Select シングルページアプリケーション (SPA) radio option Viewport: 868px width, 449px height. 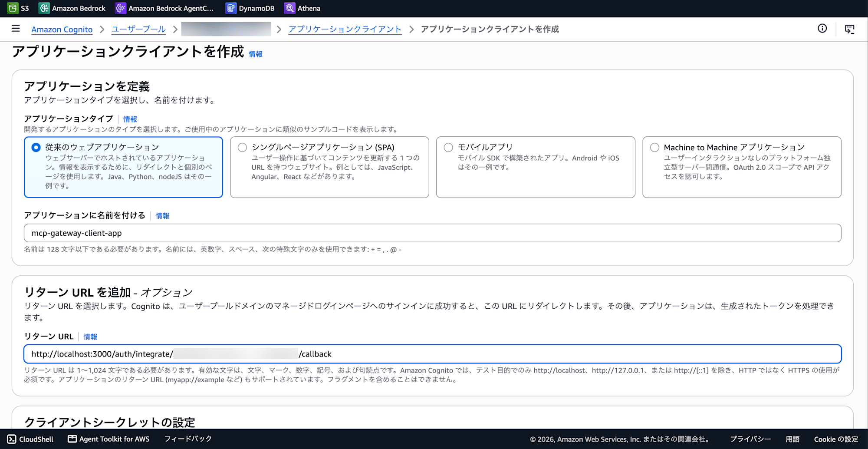coord(242,148)
